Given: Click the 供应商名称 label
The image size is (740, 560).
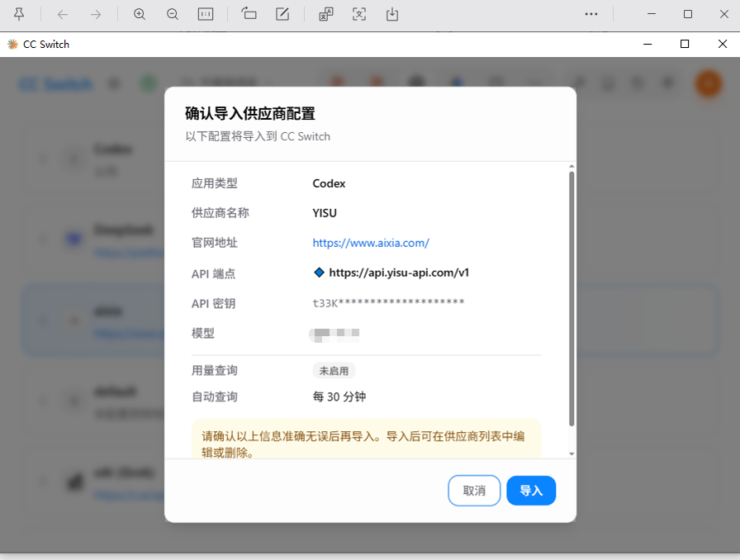Looking at the screenshot, I should click(220, 213).
